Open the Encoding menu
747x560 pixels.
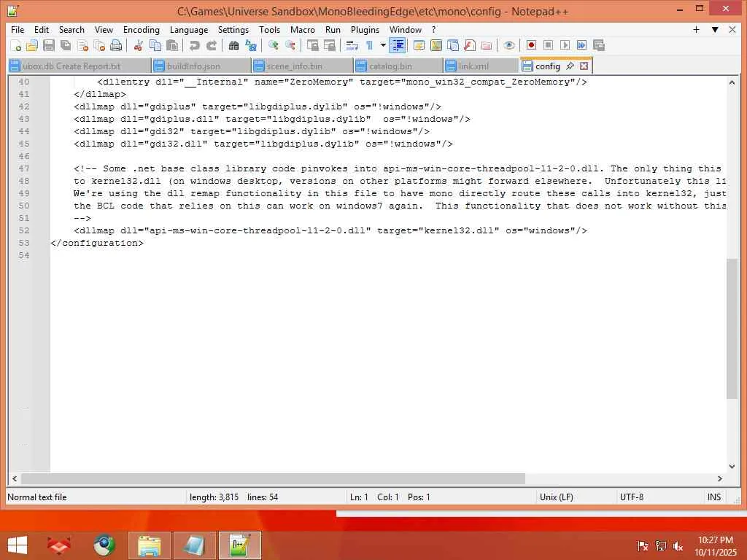(x=141, y=29)
